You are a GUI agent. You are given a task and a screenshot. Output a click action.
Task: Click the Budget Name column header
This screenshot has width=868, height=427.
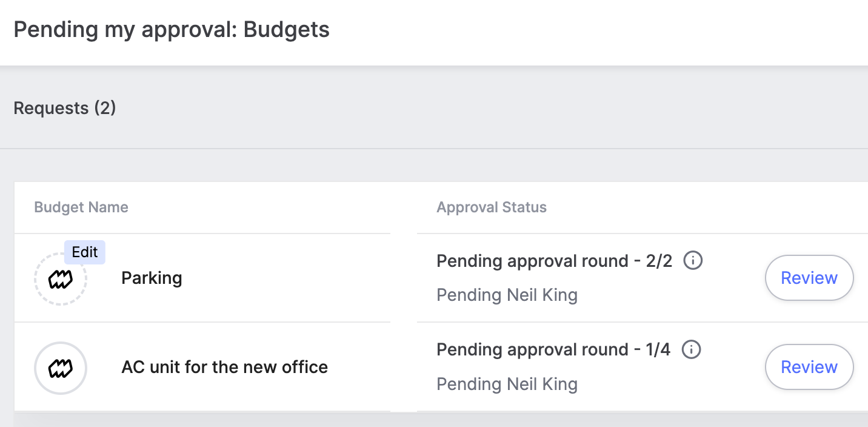[81, 207]
